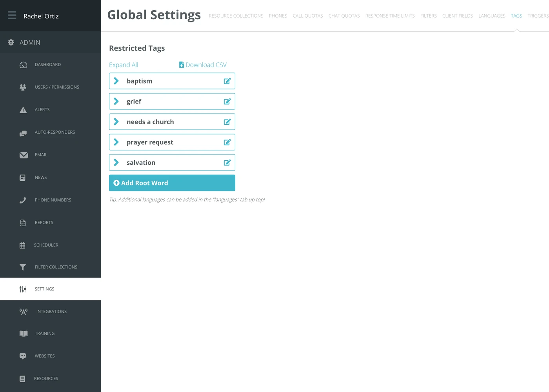The image size is (549, 392).
Task: Click the News newspaper icon
Action: click(x=23, y=178)
